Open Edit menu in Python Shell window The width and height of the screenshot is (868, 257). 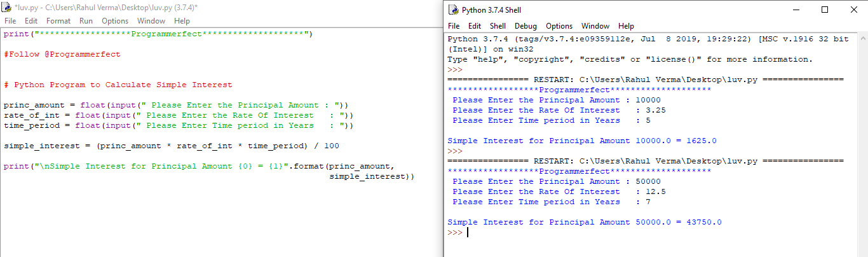475,26
